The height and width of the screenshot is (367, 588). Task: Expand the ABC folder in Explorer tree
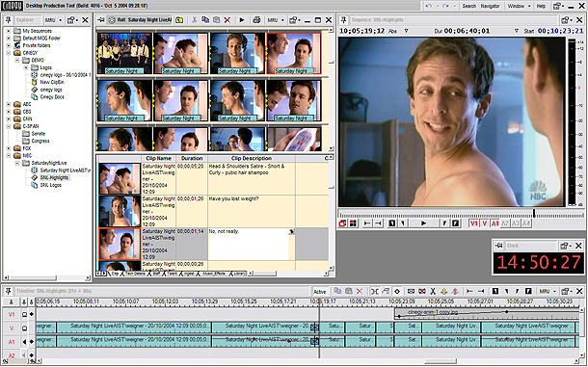9,104
